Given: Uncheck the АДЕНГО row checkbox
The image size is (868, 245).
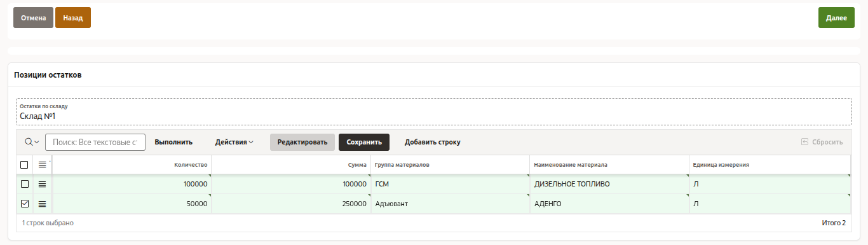Looking at the screenshot, I should [25, 204].
